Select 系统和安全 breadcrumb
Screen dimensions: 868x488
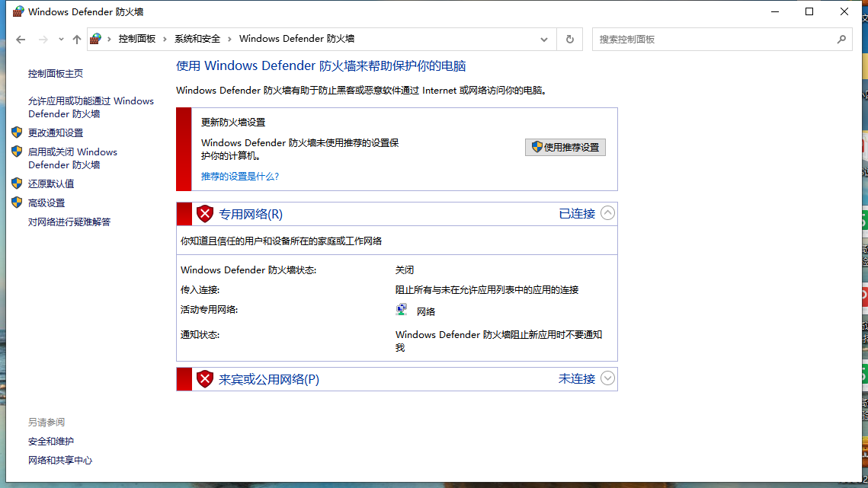(197, 39)
